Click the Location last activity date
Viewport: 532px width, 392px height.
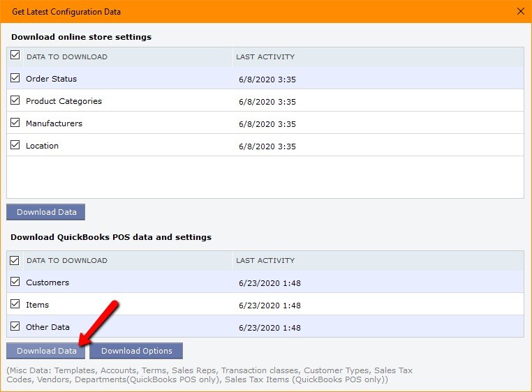tap(267, 146)
